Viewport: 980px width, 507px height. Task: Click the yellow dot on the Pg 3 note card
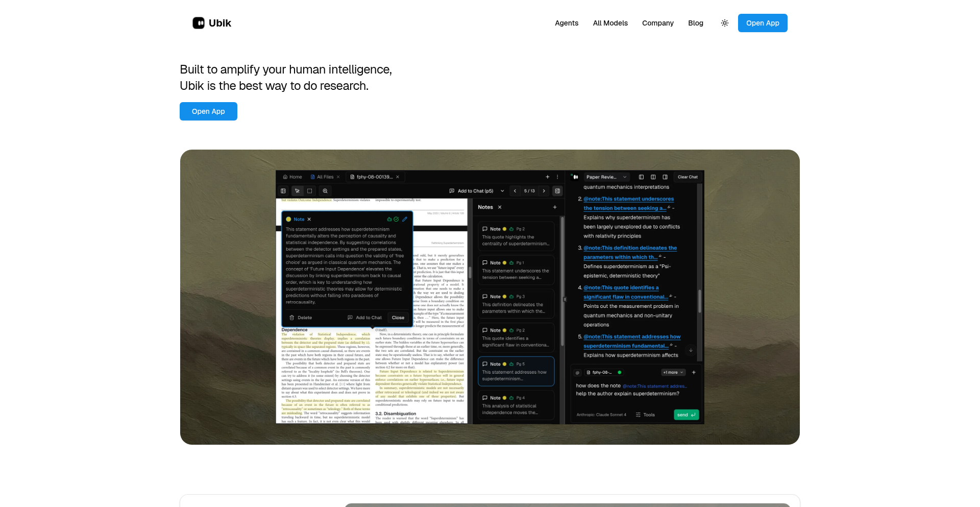(505, 297)
